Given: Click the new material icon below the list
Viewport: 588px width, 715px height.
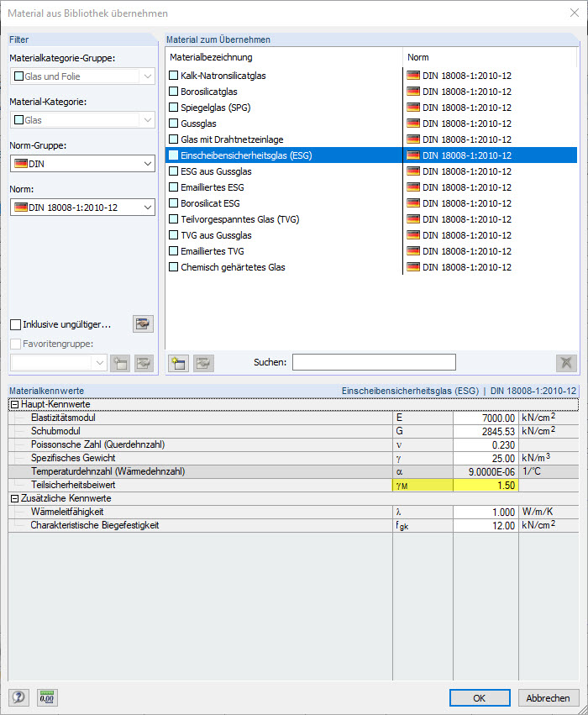Looking at the screenshot, I should (x=178, y=363).
